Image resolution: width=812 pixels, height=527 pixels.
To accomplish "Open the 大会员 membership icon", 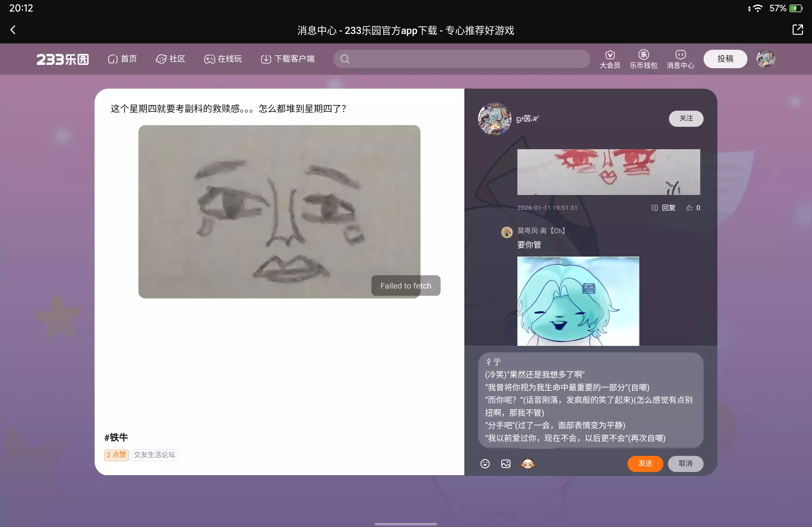I will (610, 59).
